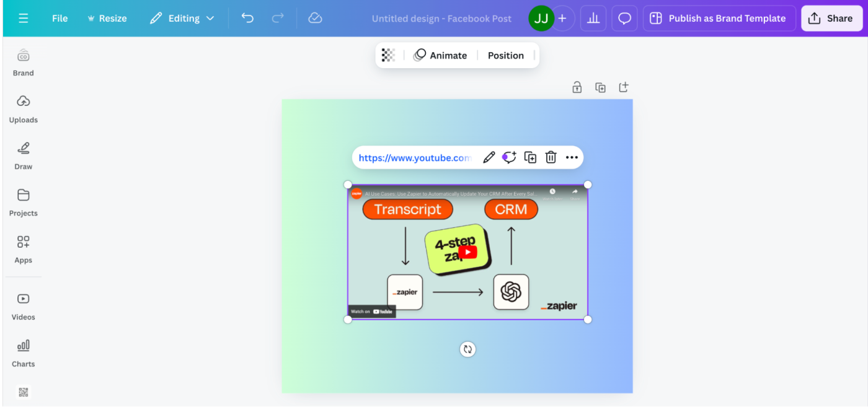Image resolution: width=868 pixels, height=407 pixels.
Task: Expand the Editing mode dropdown
Action: coord(182,19)
